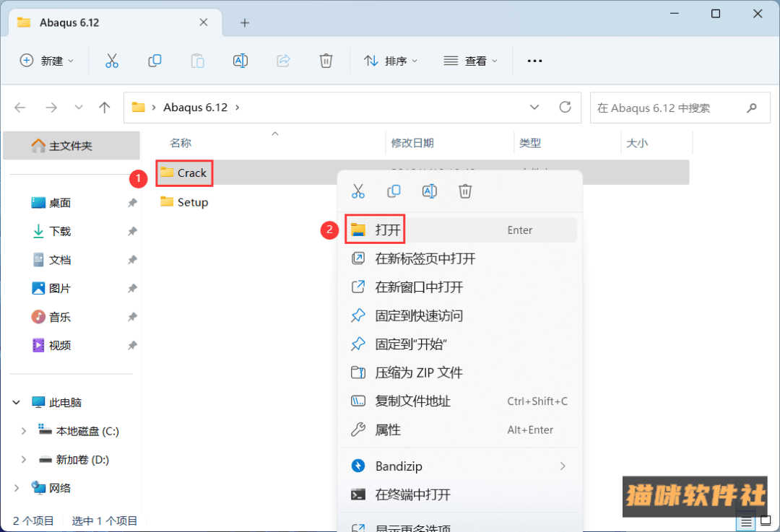Expand the 网络 tree node

pos(17,488)
